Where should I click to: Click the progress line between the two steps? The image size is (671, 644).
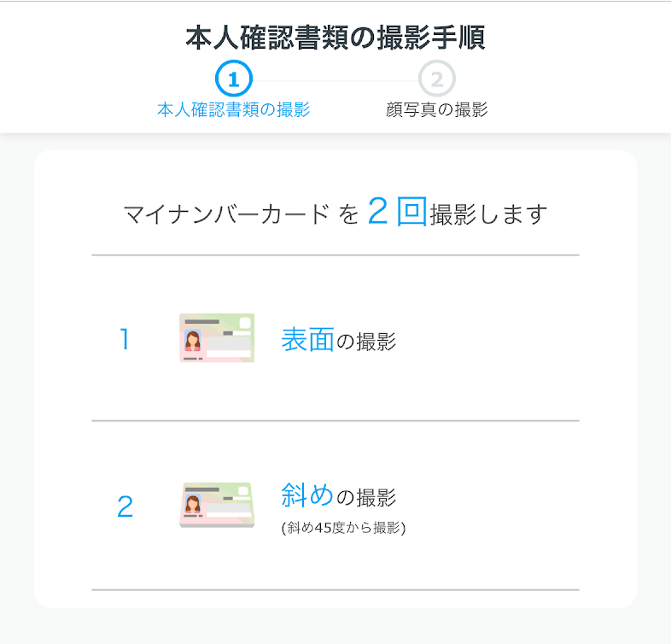(335, 80)
